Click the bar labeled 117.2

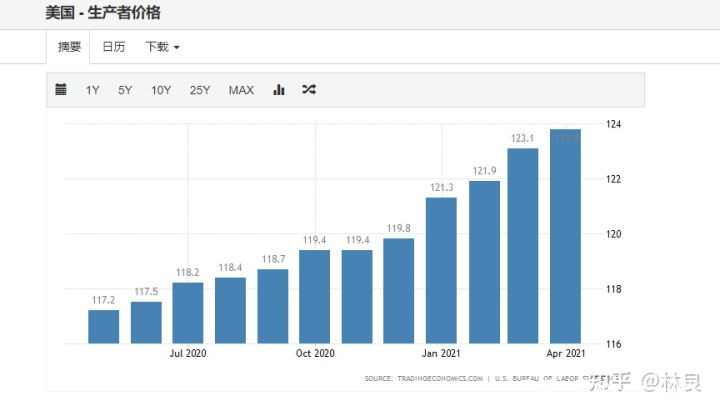tap(103, 327)
